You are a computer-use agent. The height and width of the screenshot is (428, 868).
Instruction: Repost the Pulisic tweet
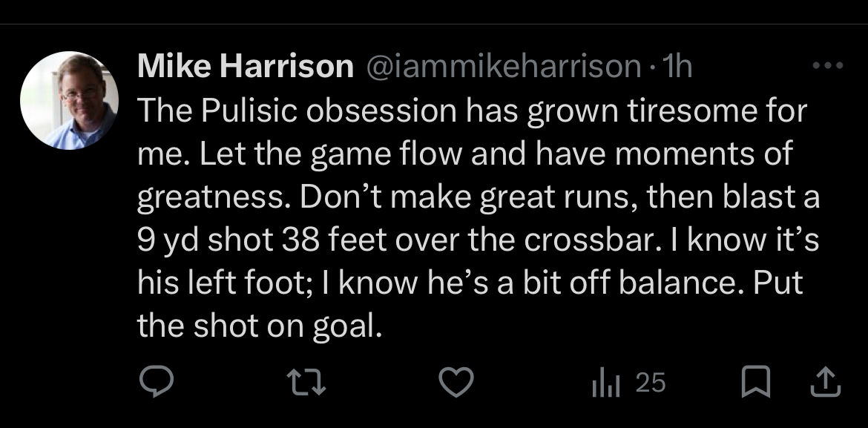click(x=304, y=383)
